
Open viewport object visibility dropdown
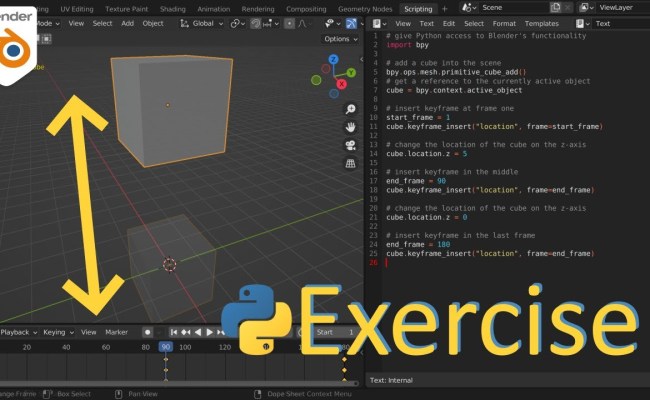pyautogui.click(x=332, y=24)
